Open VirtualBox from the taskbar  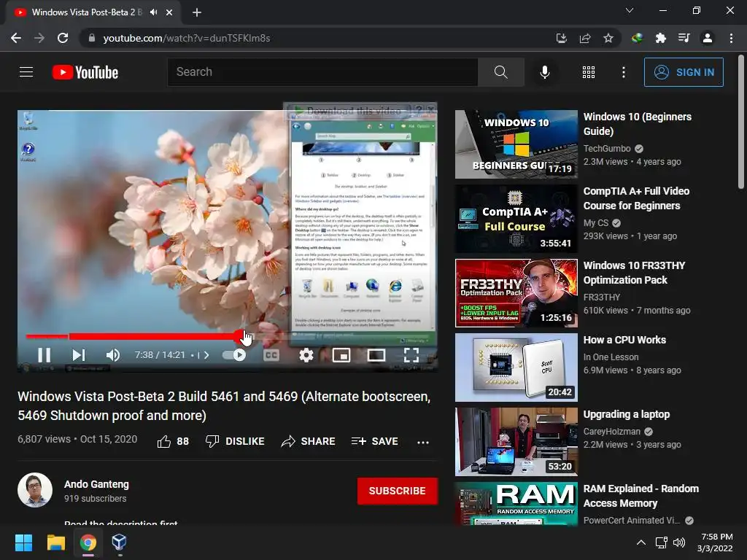pos(119,542)
